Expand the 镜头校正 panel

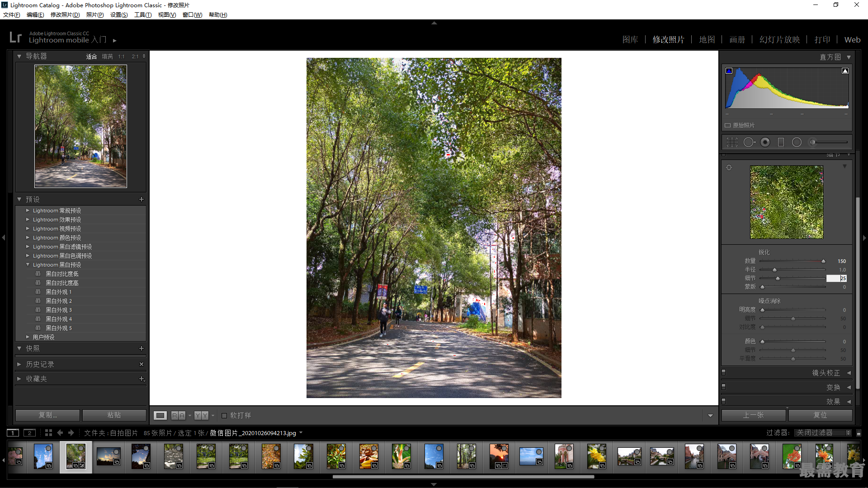pos(849,373)
